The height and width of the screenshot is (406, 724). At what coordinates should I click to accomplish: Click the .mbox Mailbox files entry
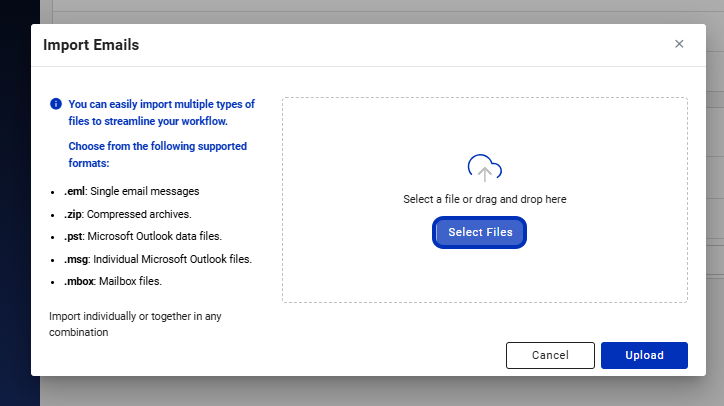113,281
